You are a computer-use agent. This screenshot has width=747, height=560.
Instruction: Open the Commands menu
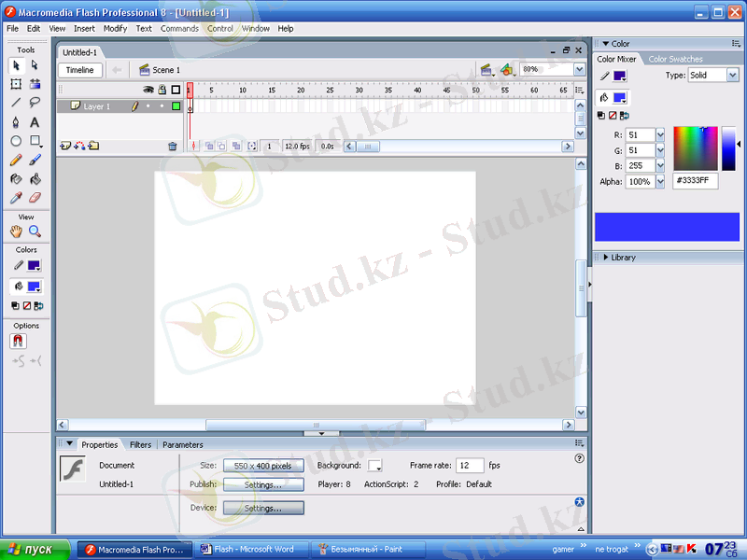[x=179, y=29]
